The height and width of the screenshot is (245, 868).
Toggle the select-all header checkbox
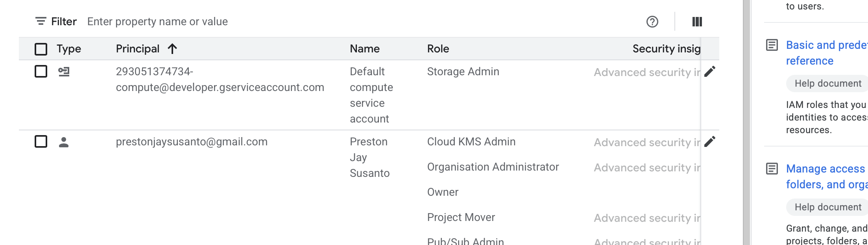point(41,49)
